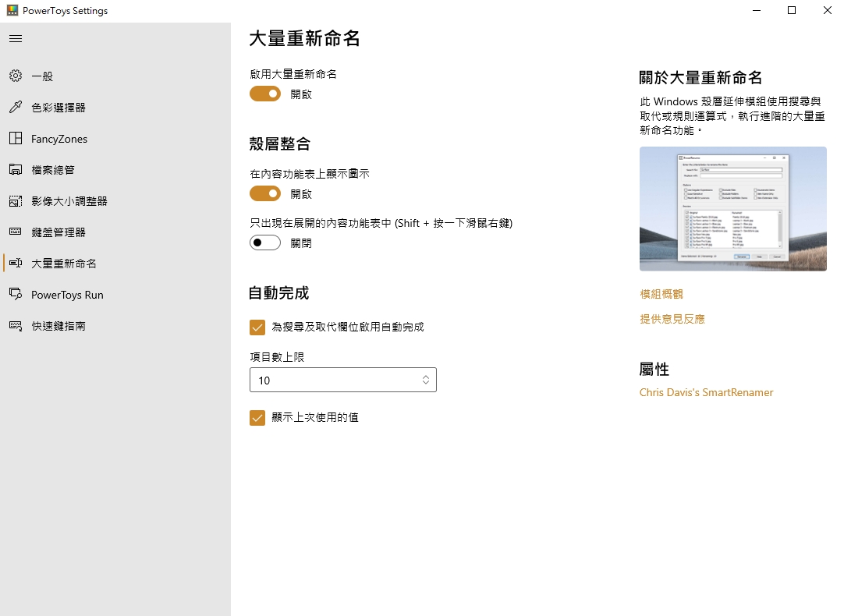Image resolution: width=844 pixels, height=616 pixels.
Task: Uncheck 顯示上次使用的值 checkbox
Action: click(257, 417)
